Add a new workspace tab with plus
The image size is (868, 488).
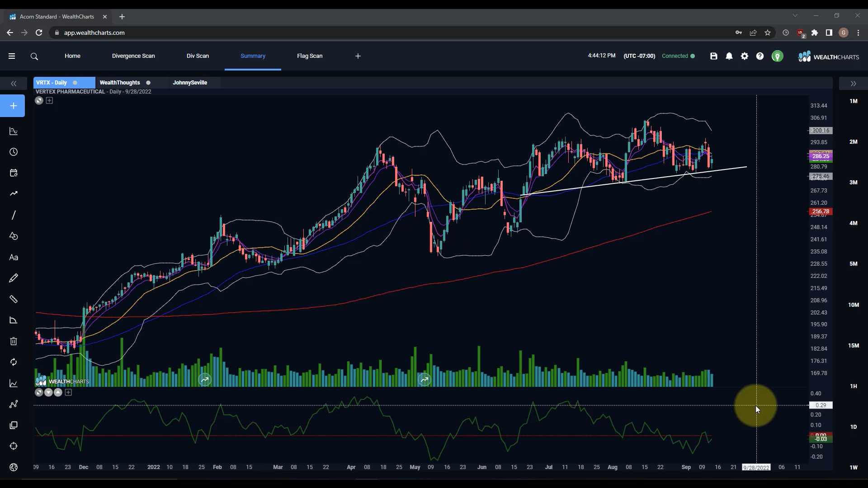coord(358,56)
